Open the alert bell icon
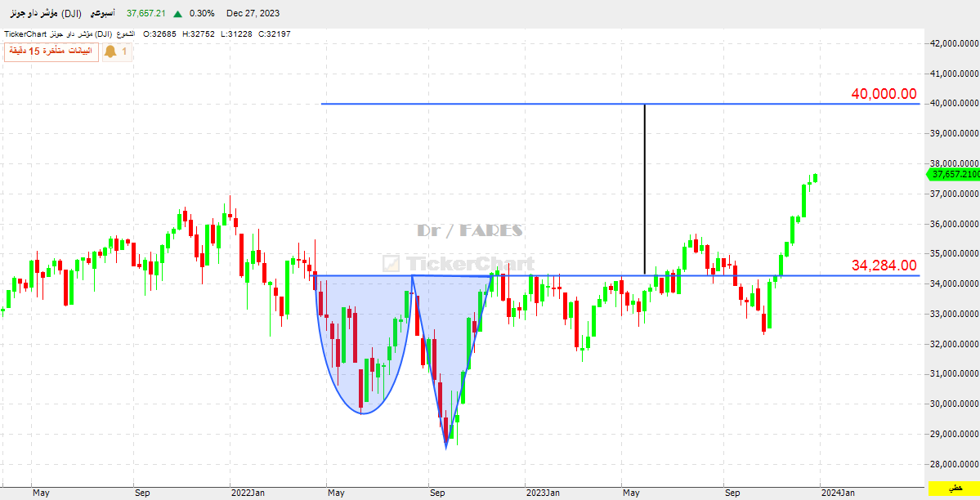The height and width of the screenshot is (500, 980). pyautogui.click(x=110, y=51)
